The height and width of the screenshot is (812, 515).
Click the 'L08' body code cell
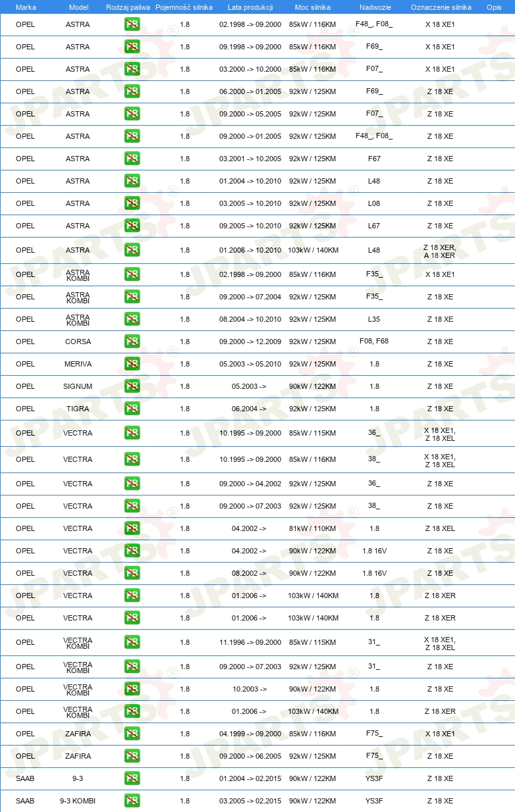tap(374, 203)
